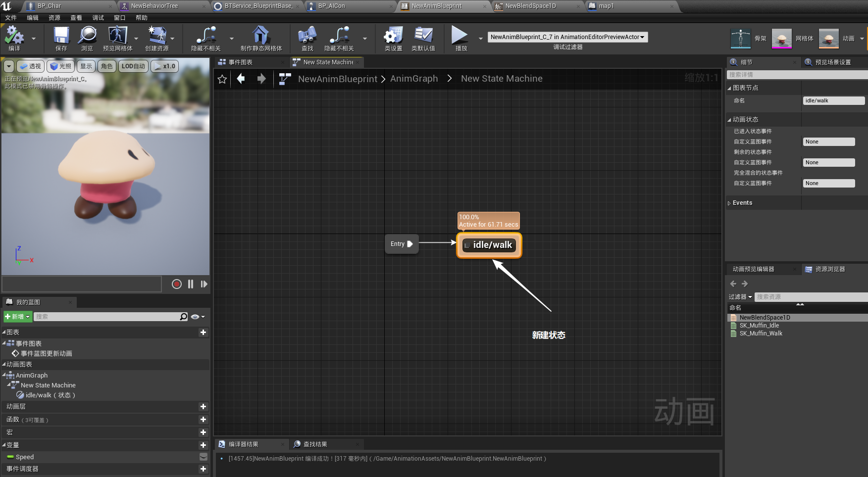Click the 预览网格体 preview mesh icon
The width and height of the screenshot is (868, 477).
tap(117, 39)
